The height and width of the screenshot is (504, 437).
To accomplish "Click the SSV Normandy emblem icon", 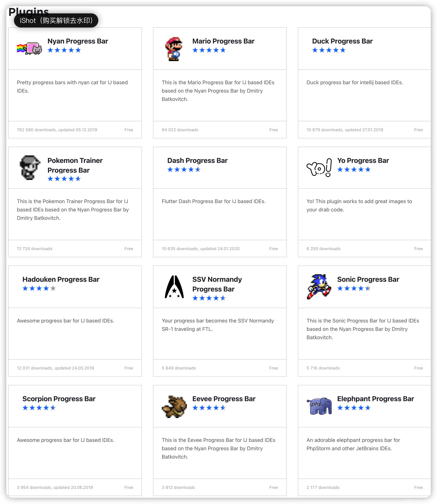I will click(x=174, y=287).
